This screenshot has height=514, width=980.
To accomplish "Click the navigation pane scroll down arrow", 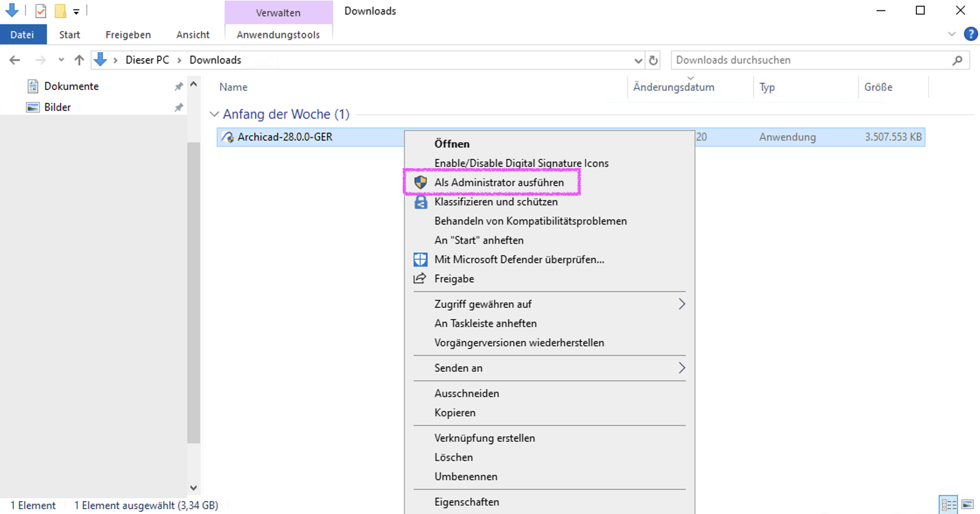I will coord(193,488).
